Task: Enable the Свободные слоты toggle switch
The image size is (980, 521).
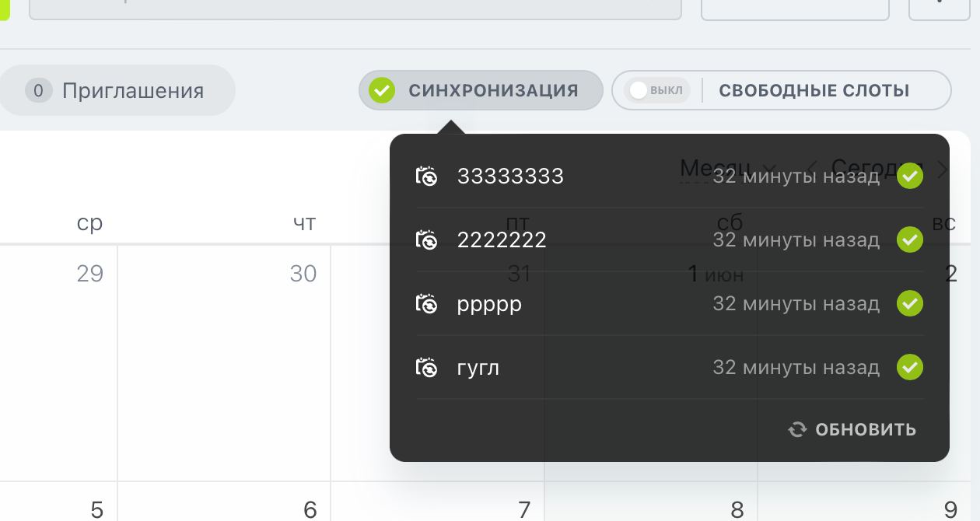Action: tap(656, 91)
